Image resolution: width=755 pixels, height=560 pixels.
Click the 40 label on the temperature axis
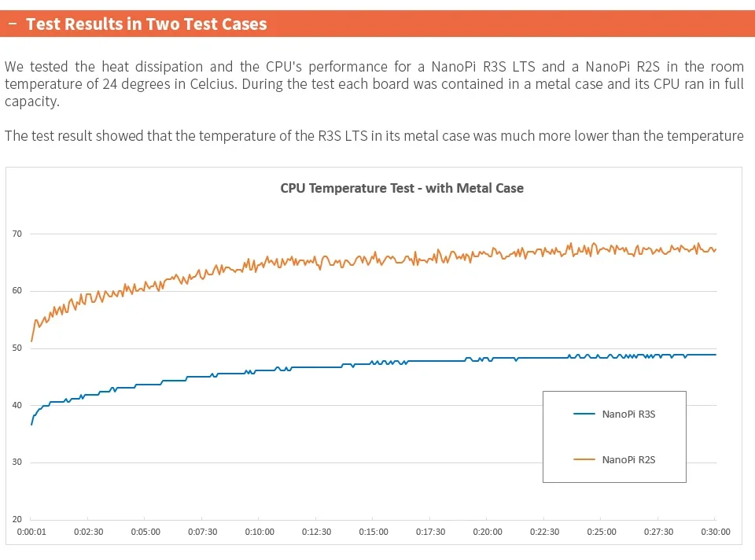(17, 405)
